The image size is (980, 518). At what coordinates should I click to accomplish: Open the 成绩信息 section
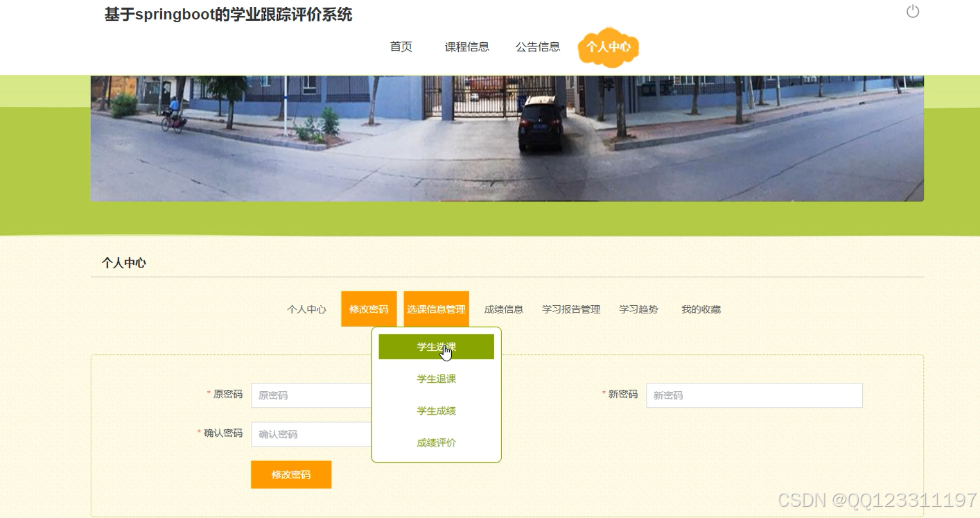click(x=504, y=309)
